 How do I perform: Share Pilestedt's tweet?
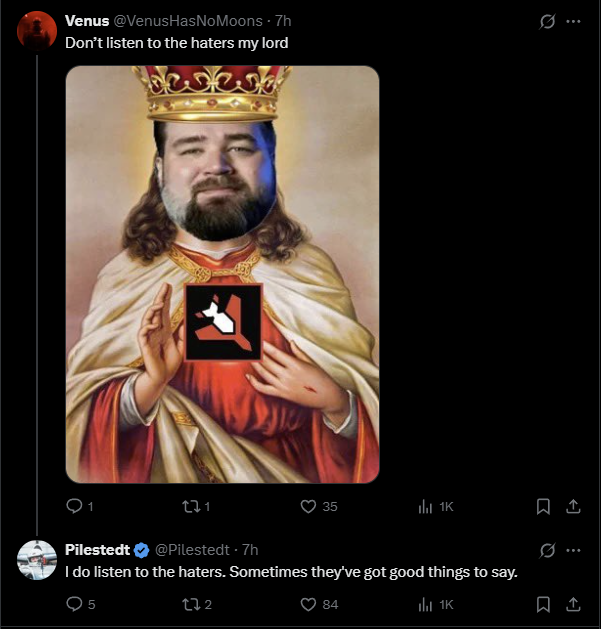coord(573,604)
